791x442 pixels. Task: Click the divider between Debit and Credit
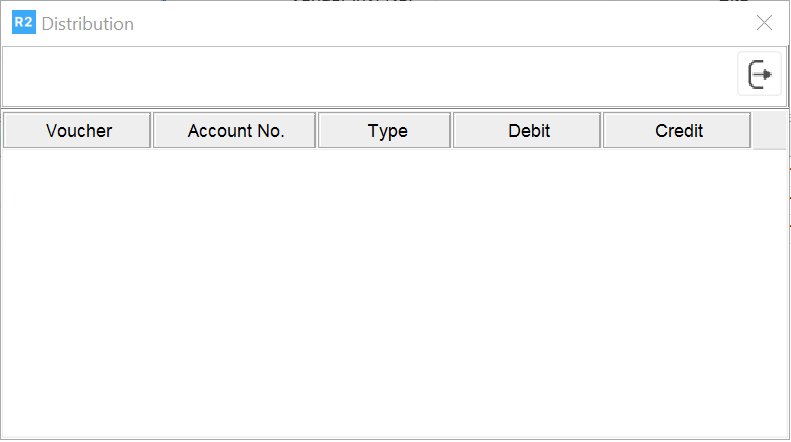tap(602, 131)
